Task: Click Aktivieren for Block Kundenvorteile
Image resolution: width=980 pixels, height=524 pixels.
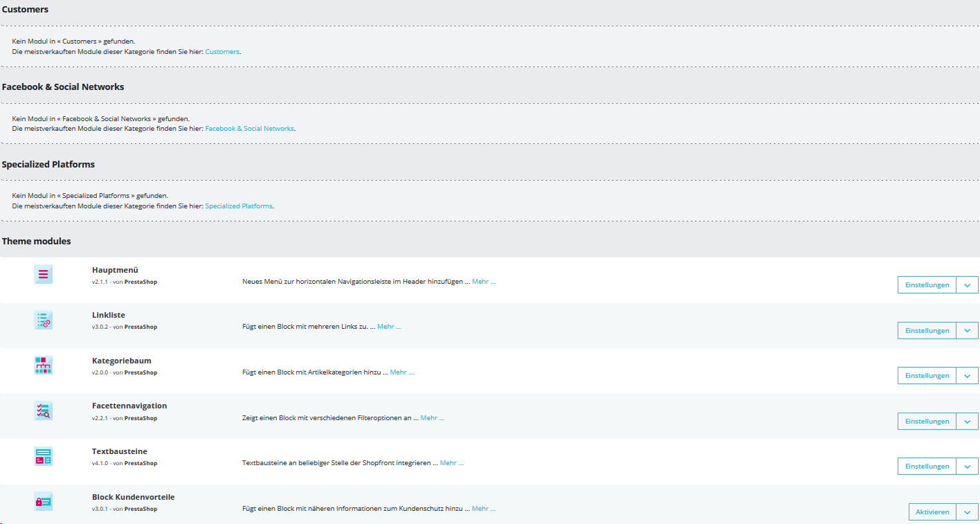Action: tap(932, 512)
